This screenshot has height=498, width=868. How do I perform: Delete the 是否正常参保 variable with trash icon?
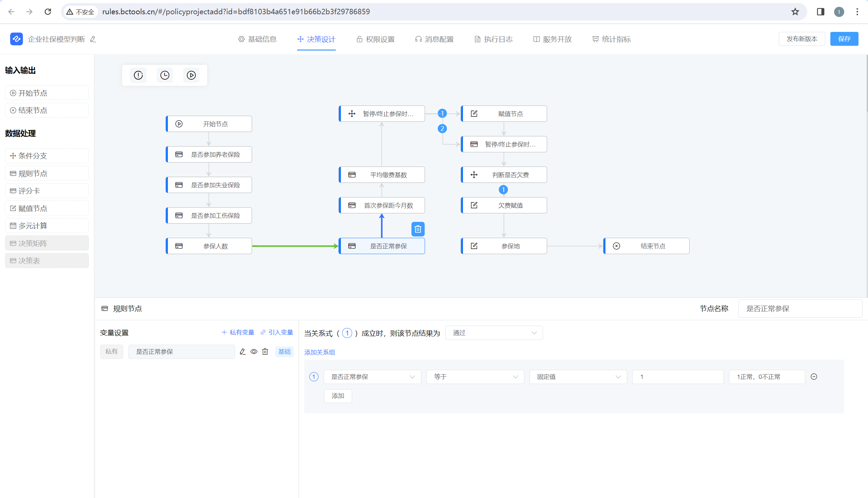tap(265, 351)
